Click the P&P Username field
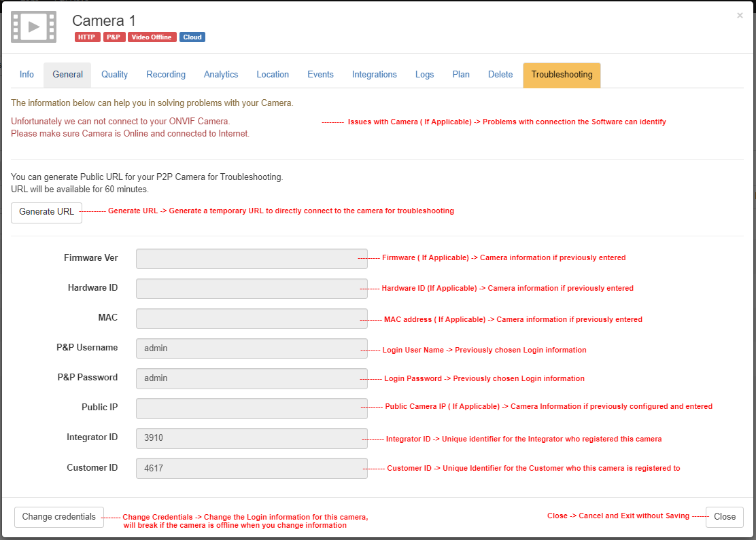The height and width of the screenshot is (540, 756). pos(252,348)
